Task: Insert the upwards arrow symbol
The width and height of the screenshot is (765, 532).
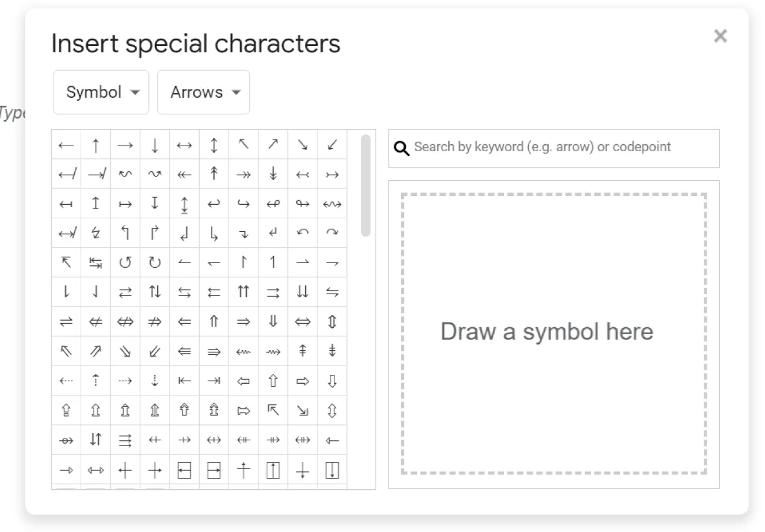Action: (95, 144)
